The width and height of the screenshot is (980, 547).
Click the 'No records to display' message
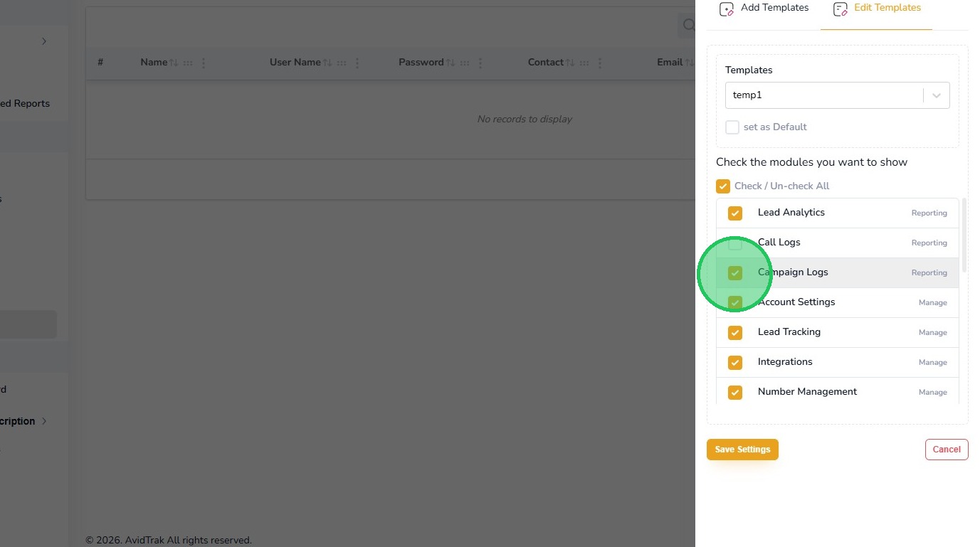tap(525, 120)
